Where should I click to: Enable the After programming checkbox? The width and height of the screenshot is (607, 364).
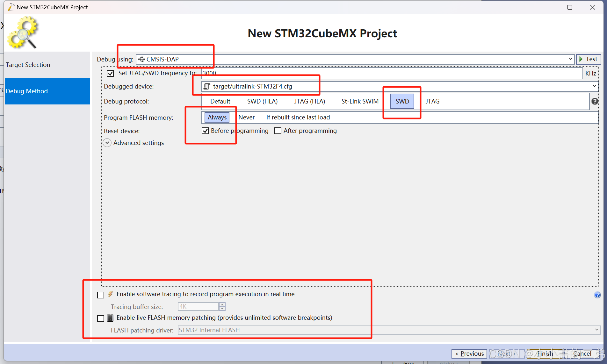[x=278, y=131]
